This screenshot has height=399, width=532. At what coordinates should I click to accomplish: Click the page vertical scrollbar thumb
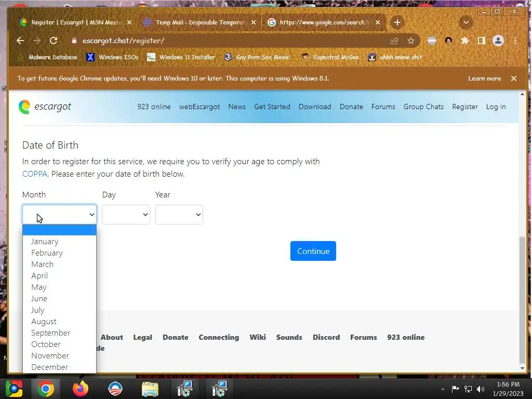[522, 300]
